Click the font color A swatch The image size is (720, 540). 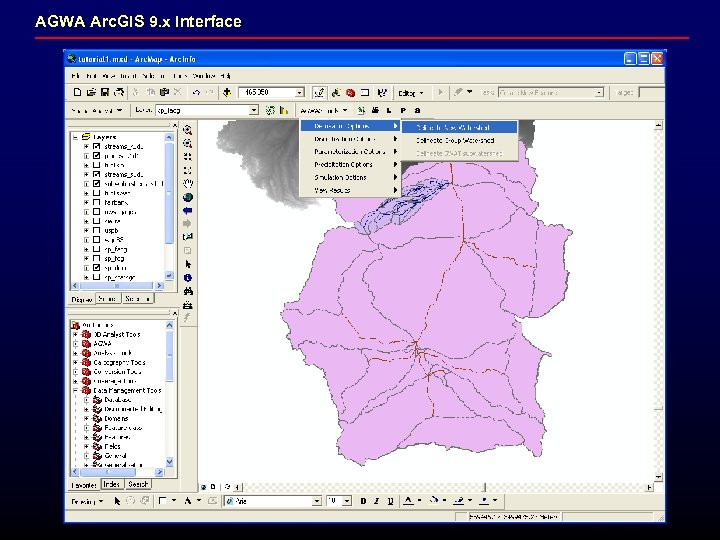pos(408,501)
